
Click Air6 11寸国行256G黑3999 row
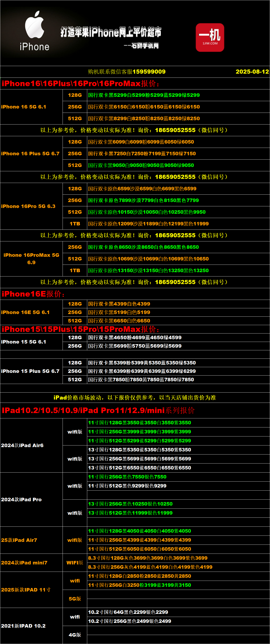tap(178, 432)
